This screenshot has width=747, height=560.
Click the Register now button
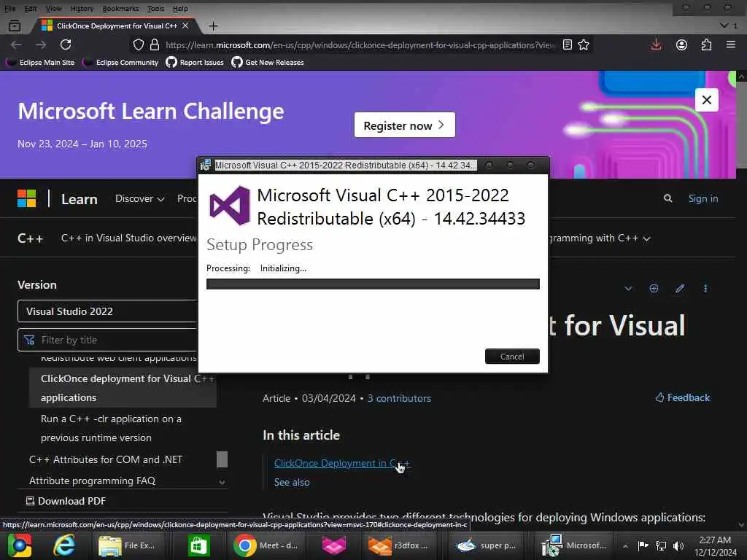pos(404,125)
